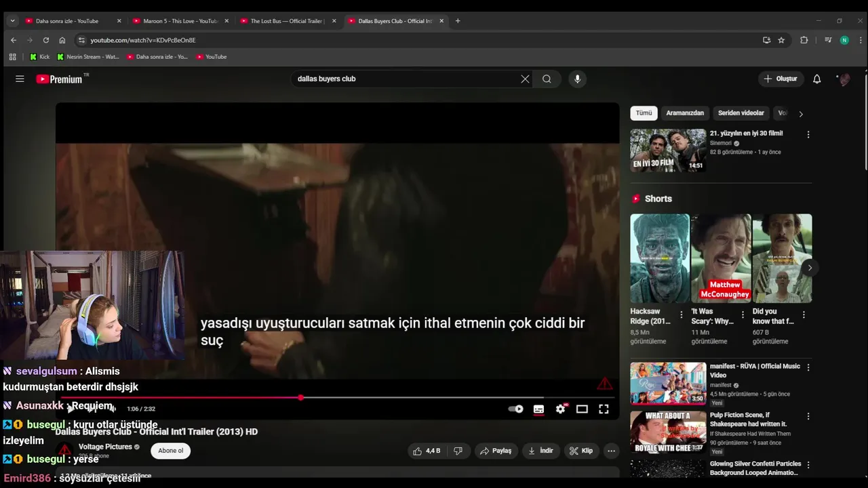This screenshot has height=488, width=868.
Task: Open the YouTube bookmark
Action: [x=211, y=57]
